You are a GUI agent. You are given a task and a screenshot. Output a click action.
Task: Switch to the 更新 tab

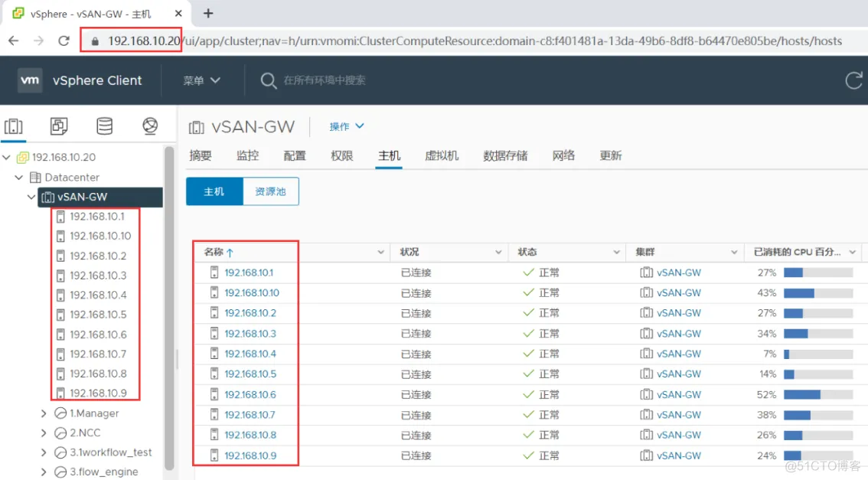[x=611, y=155]
